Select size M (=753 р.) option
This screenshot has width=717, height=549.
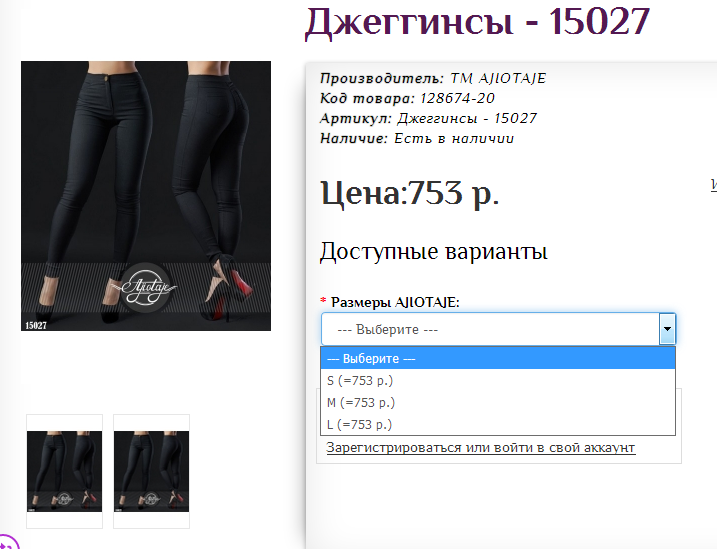coord(498,402)
